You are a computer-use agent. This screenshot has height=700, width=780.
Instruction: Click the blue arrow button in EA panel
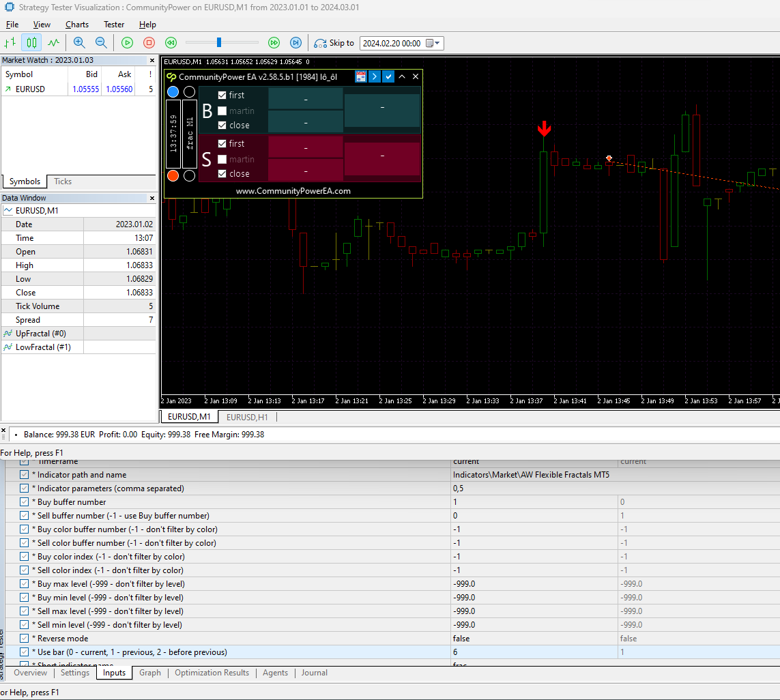(x=375, y=76)
